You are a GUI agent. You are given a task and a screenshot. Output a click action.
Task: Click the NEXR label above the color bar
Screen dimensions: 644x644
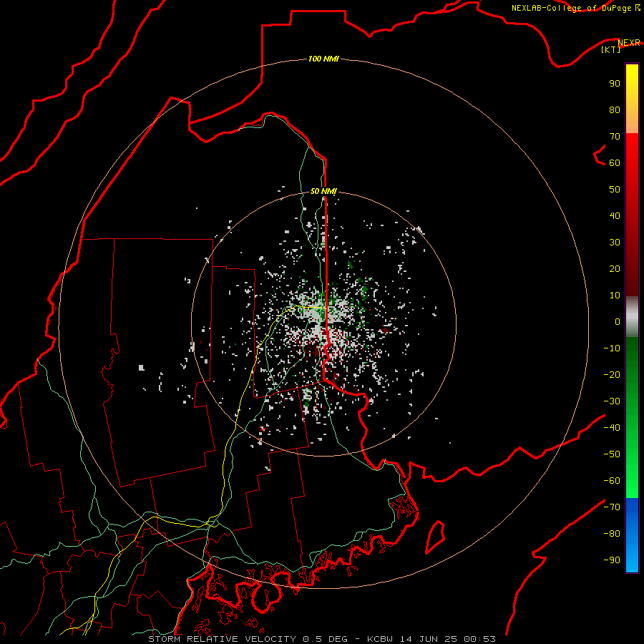click(629, 43)
